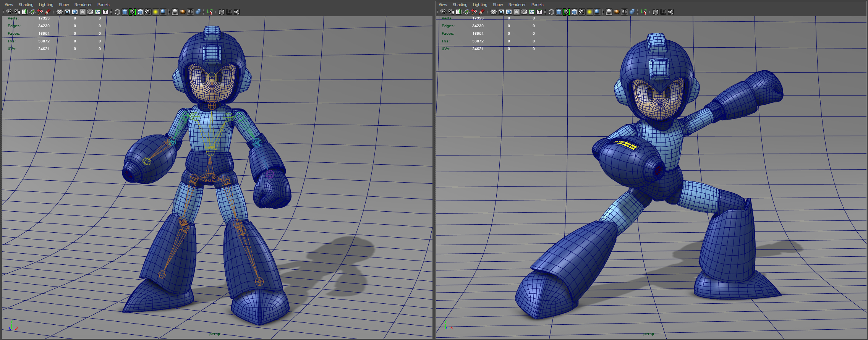Open Camera Attributes icon in right viewport toolbar

tap(451, 12)
